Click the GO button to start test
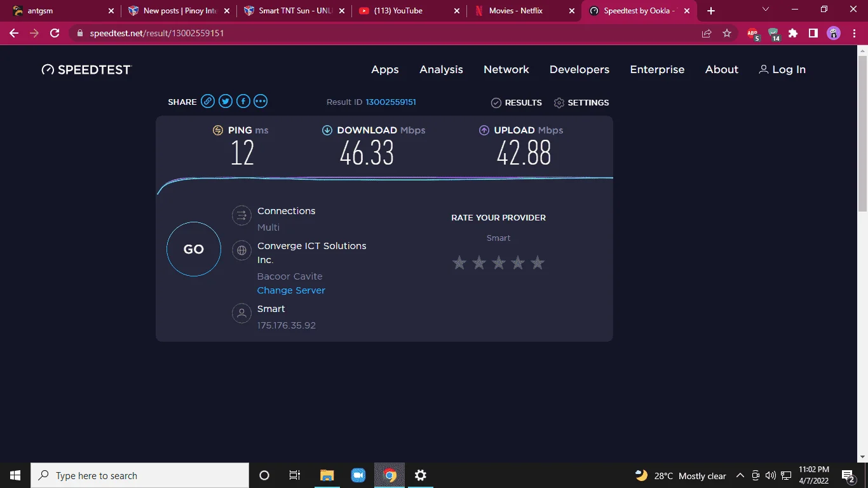868x488 pixels. tap(194, 249)
